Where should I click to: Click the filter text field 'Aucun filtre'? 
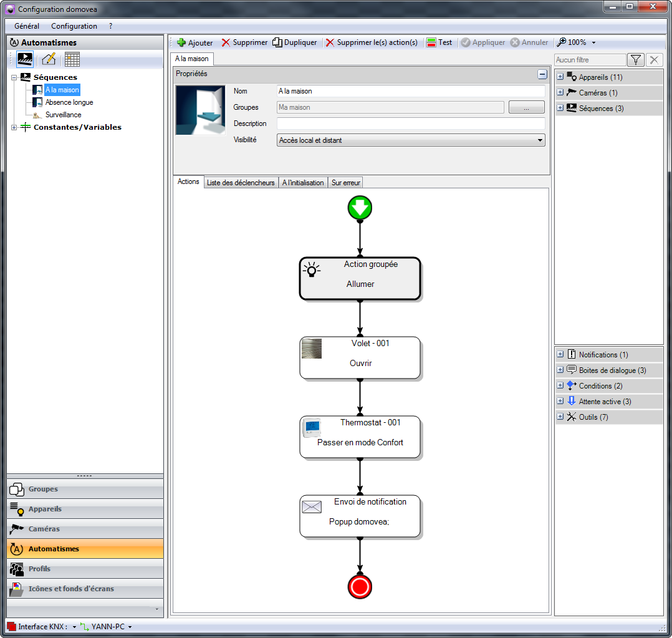[x=590, y=60]
